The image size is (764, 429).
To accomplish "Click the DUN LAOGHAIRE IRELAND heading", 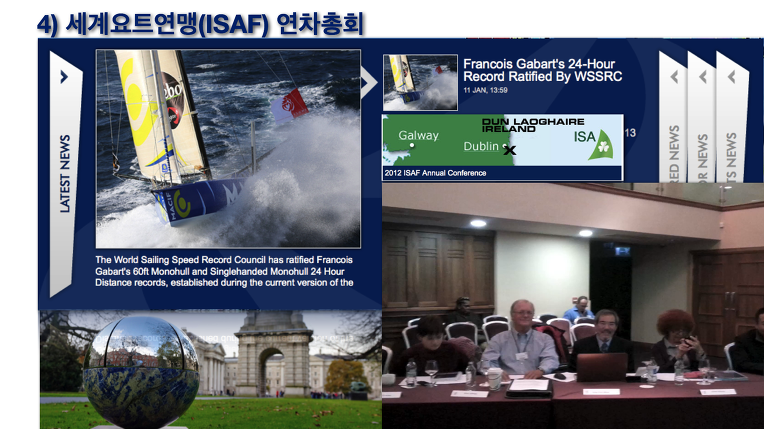I will tap(533, 125).
